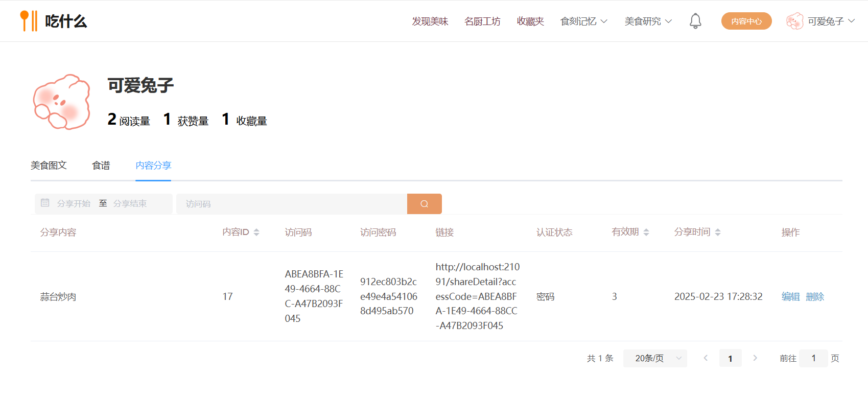Focus the 访问码 search input
Screen dimensions: 868x397
[x=292, y=204]
